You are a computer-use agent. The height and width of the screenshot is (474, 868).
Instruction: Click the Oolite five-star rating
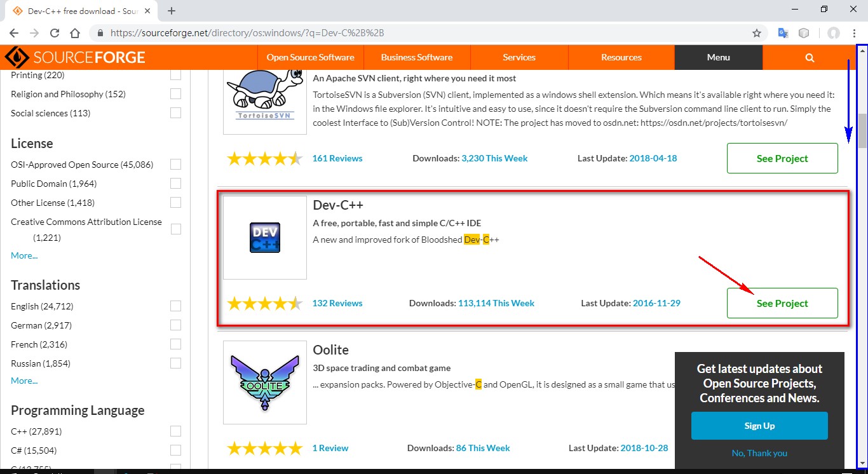pyautogui.click(x=264, y=448)
